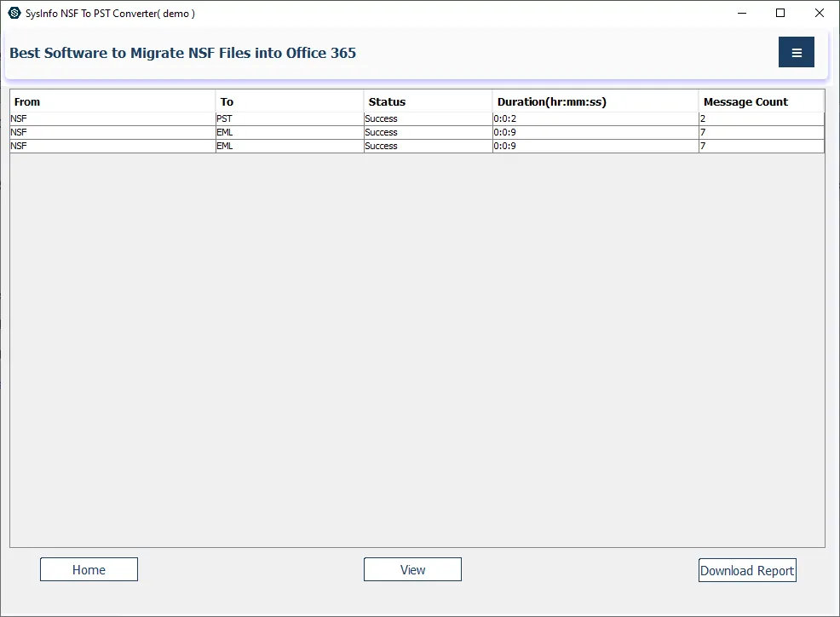This screenshot has height=617, width=840.
Task: Download the conversion report
Action: (747, 570)
